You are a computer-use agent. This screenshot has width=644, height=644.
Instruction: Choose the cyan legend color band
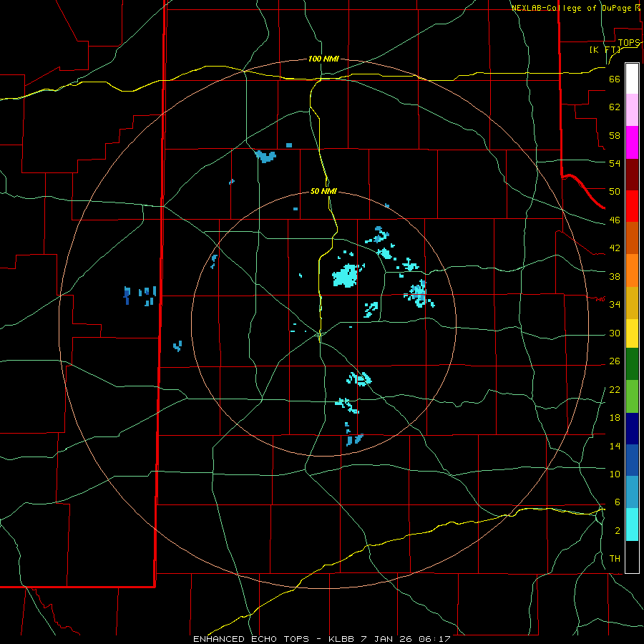[x=632, y=525]
